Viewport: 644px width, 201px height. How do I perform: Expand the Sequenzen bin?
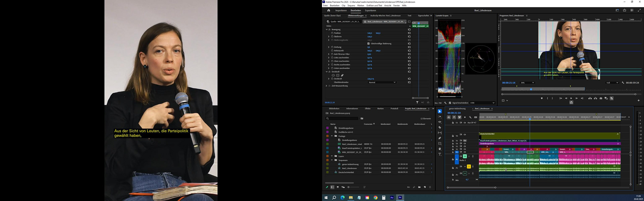click(x=332, y=160)
